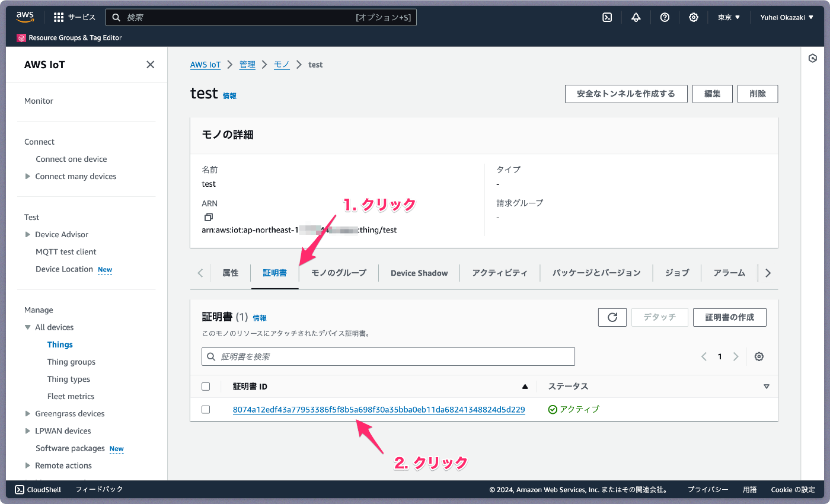Expand Remote actions
Screen dimensions: 830x504
[x=27, y=465]
